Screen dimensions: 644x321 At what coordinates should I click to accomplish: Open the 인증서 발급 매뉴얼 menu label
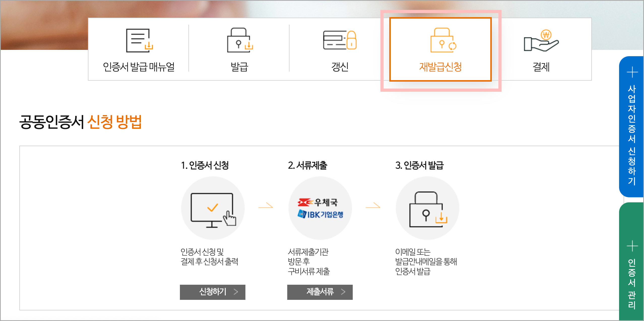point(139,67)
